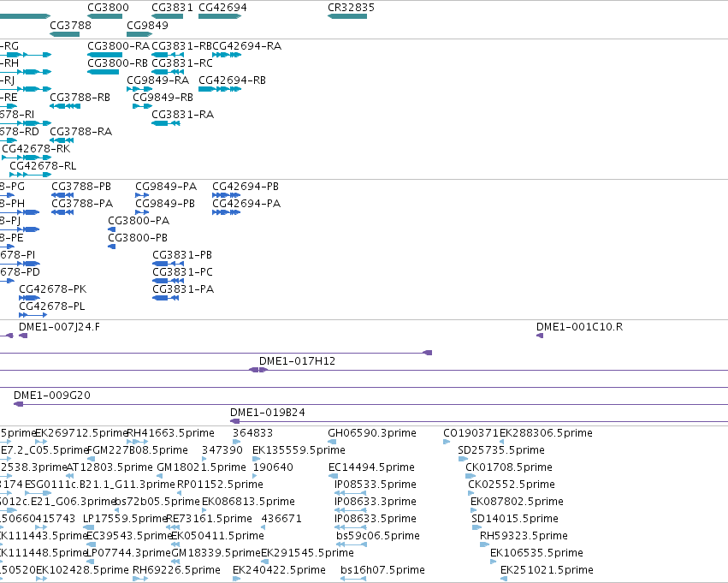
Task: Select transcript CG3831-RA
Action: point(166,123)
